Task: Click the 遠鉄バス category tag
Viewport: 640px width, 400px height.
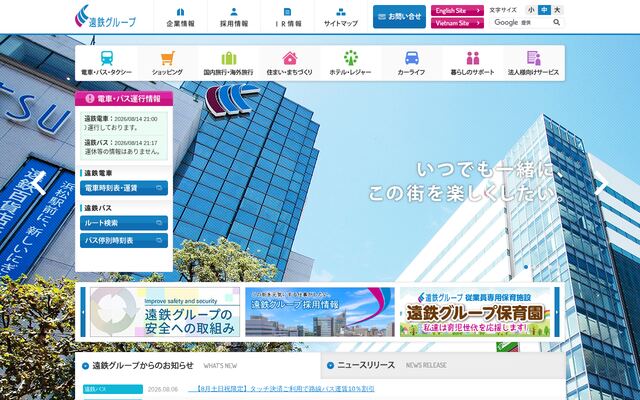Action: 113,389
